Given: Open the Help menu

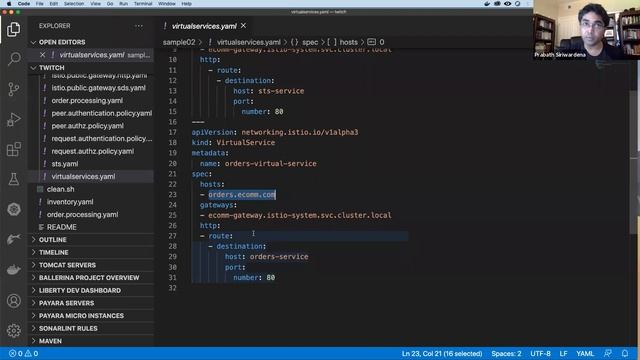Looking at the screenshot, I should (x=187, y=4).
